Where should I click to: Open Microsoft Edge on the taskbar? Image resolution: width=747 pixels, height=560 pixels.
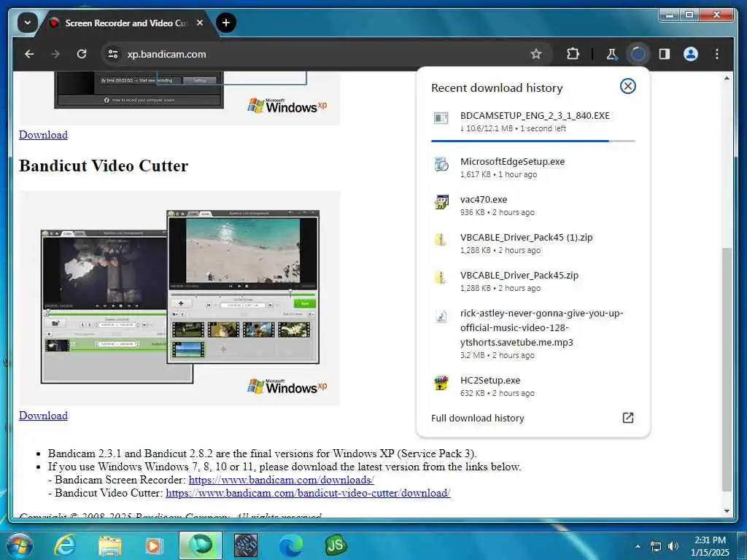tap(290, 545)
